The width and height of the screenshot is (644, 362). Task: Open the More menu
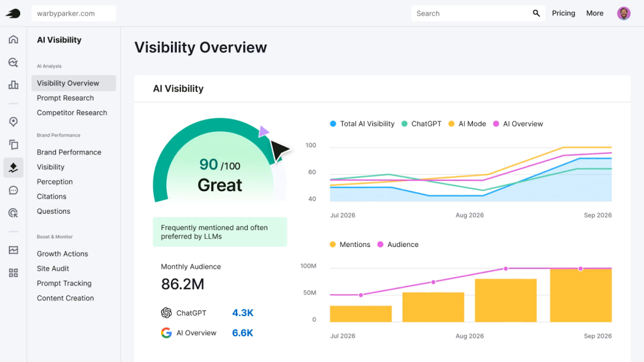[594, 13]
